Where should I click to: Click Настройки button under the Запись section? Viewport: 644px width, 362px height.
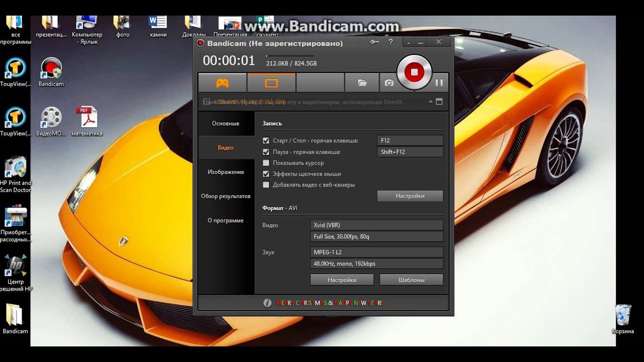[410, 196]
